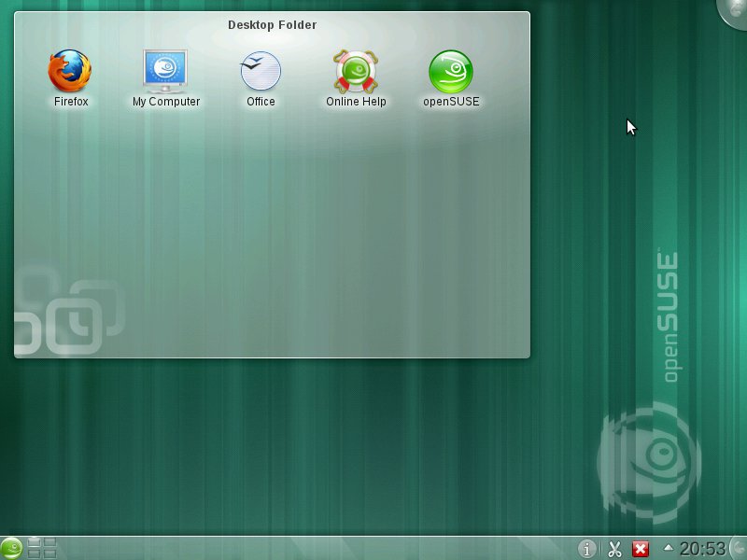Open the Klipper scissors clipboard icon
Screen dimensions: 747x560
click(614, 549)
